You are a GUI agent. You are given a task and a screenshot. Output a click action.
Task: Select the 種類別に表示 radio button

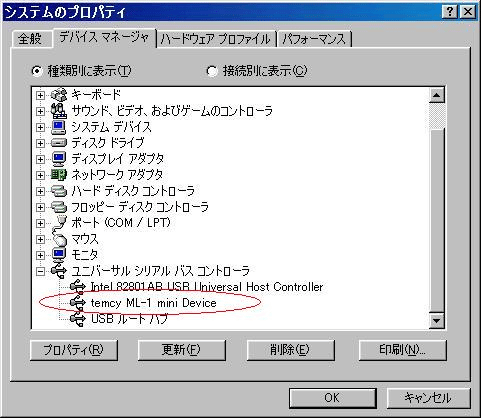click(x=37, y=71)
